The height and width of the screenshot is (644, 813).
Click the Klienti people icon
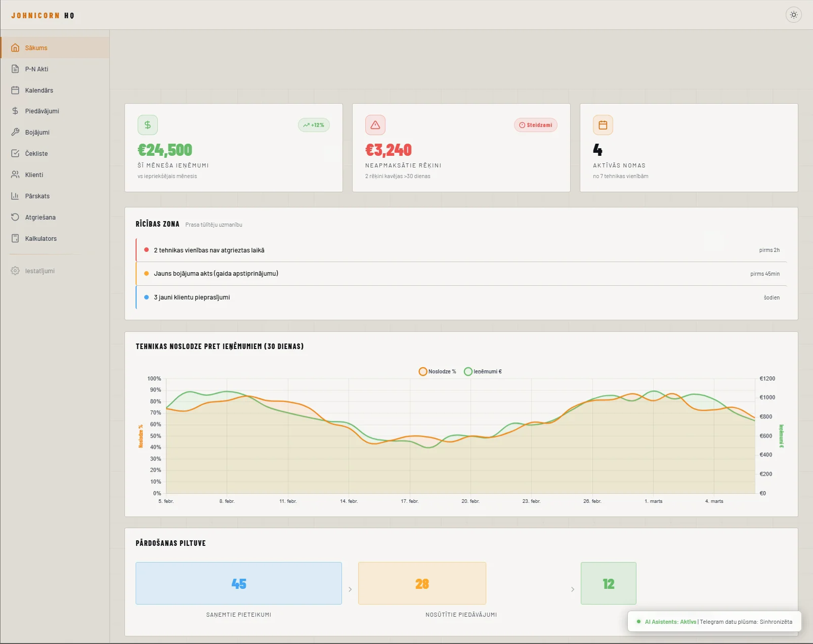point(15,175)
